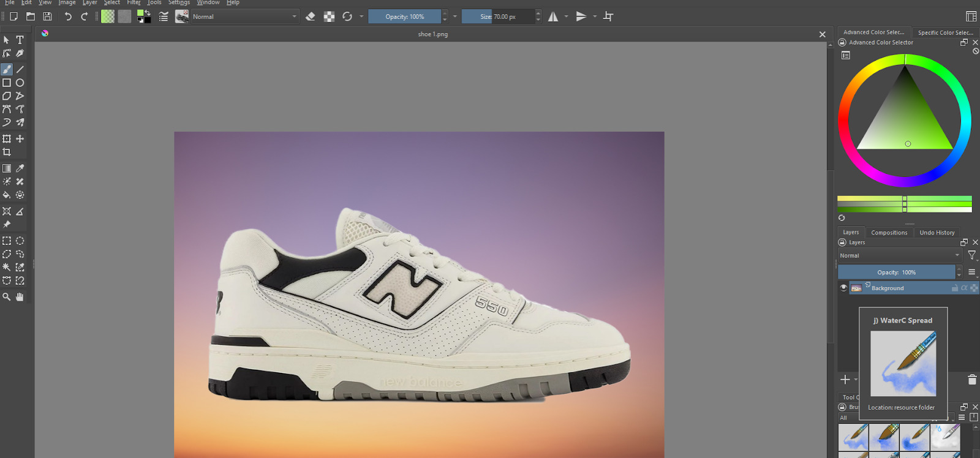This screenshot has height=458, width=980.
Task: Select the Smart Patch tool
Action: [x=20, y=182]
